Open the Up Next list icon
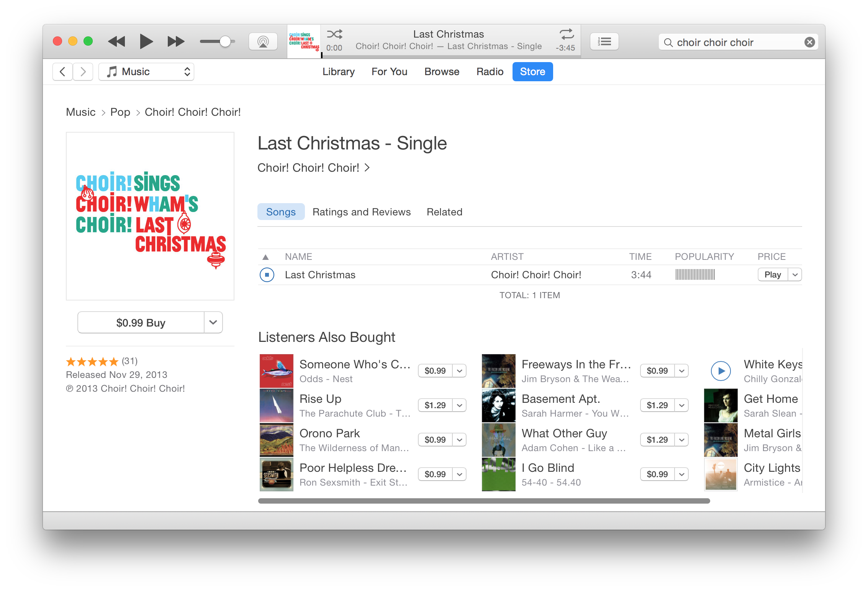The image size is (868, 591). pos(604,41)
